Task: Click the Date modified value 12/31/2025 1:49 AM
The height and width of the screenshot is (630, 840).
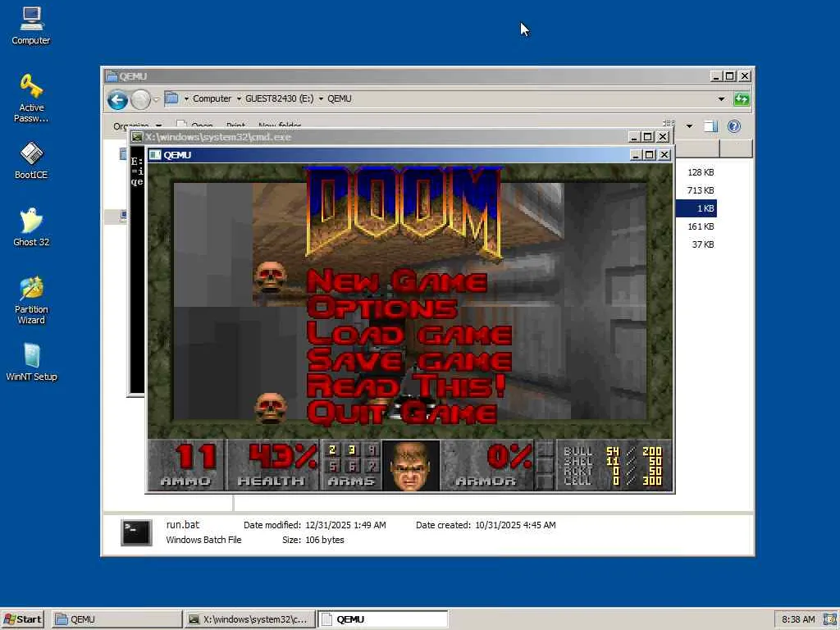Action: click(x=345, y=526)
